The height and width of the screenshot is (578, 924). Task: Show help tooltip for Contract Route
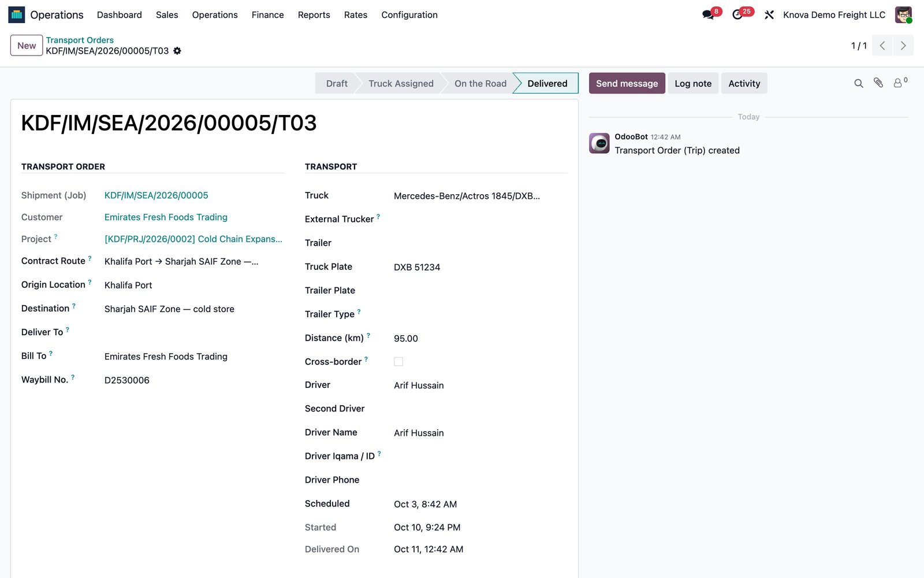90,258
